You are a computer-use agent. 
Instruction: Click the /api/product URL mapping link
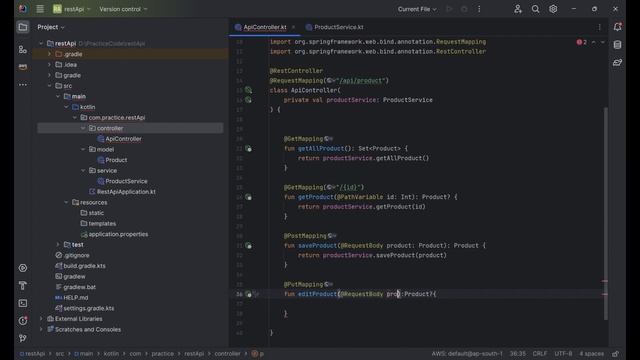click(x=361, y=80)
